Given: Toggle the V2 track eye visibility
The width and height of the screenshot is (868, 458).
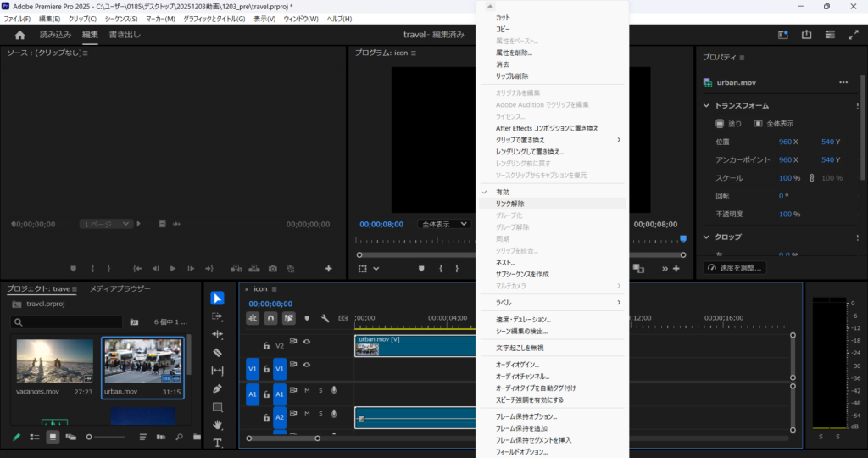Looking at the screenshot, I should tap(307, 342).
